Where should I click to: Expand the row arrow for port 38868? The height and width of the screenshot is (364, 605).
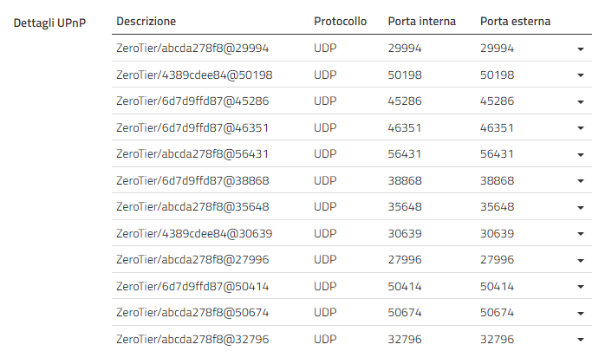[x=581, y=181]
